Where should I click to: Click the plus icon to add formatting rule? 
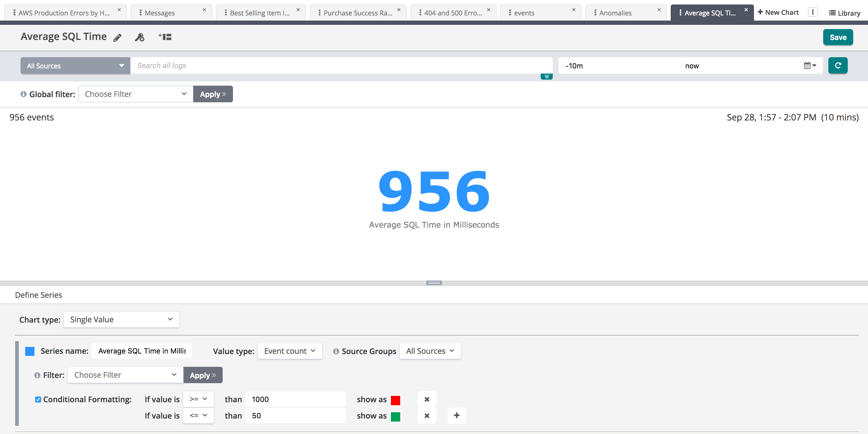(x=457, y=416)
